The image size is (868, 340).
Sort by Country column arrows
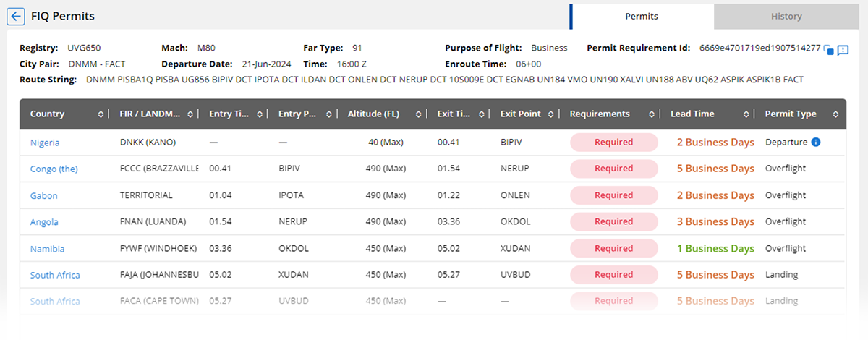coord(100,114)
